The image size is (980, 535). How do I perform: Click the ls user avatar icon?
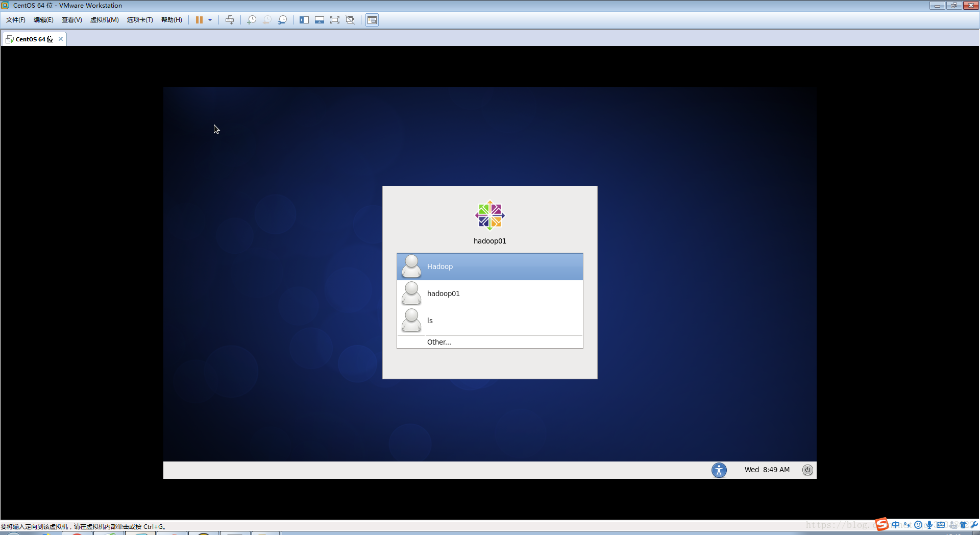(411, 321)
